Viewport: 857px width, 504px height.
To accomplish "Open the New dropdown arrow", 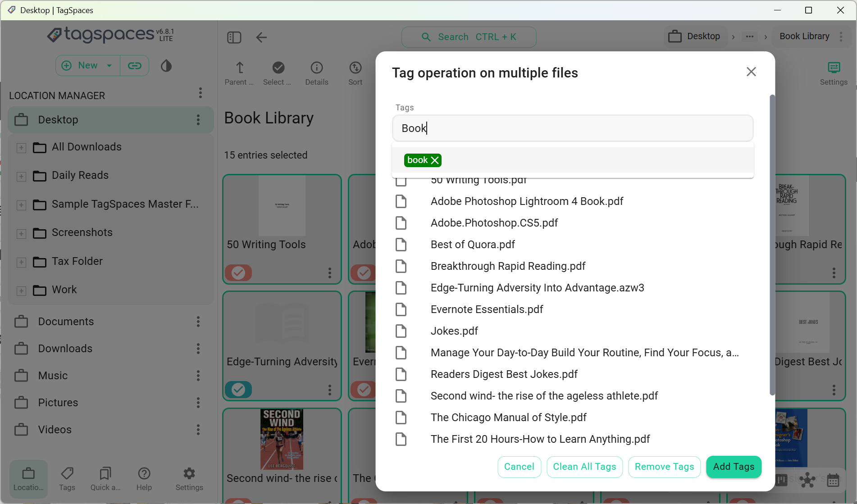I will pyautogui.click(x=109, y=66).
